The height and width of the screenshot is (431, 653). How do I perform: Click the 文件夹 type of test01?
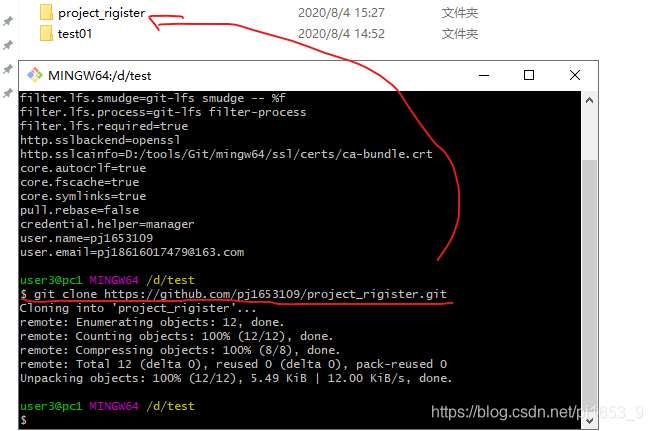click(x=459, y=33)
